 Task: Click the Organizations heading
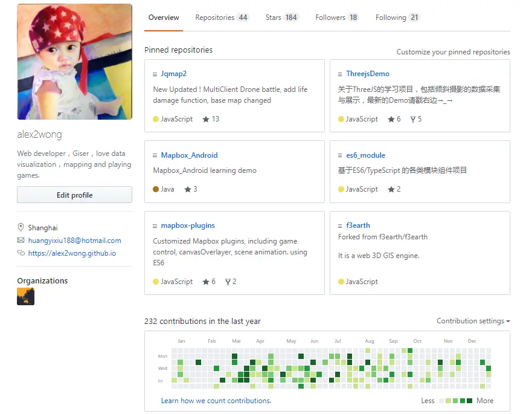[x=42, y=281]
